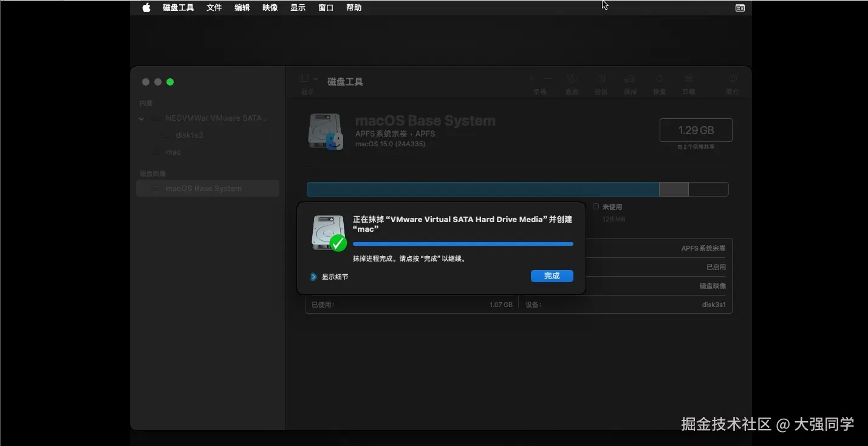This screenshot has height=446, width=868.
Task: Select disk1s3 in the sidebar
Action: 189,135
